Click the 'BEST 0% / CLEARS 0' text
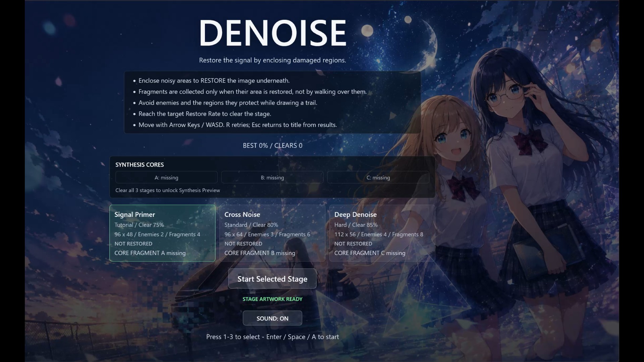Screen dimensions: 644x362 tap(272, 145)
